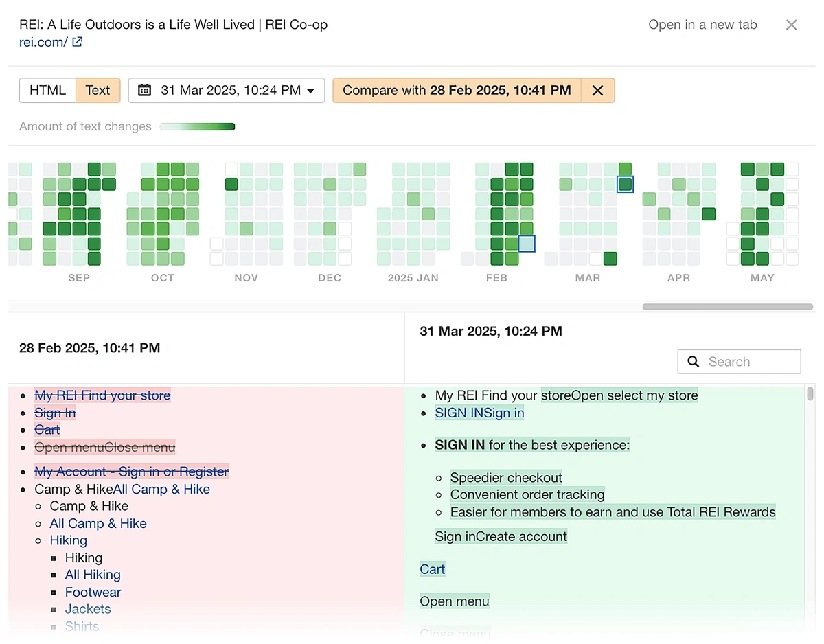The width and height of the screenshot is (824, 644).
Task: Click 'SIGN IN for the best experience' text
Action: click(532, 445)
